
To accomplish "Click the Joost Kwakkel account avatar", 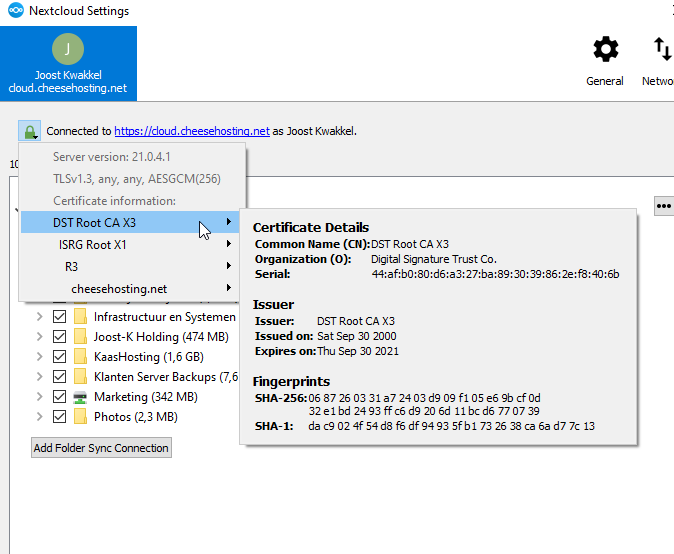I will coord(68,49).
